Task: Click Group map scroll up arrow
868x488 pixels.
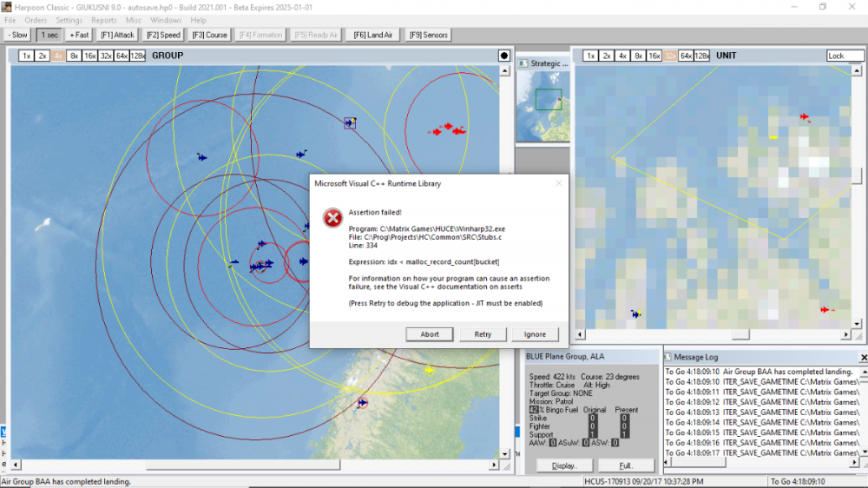Action: (x=504, y=71)
